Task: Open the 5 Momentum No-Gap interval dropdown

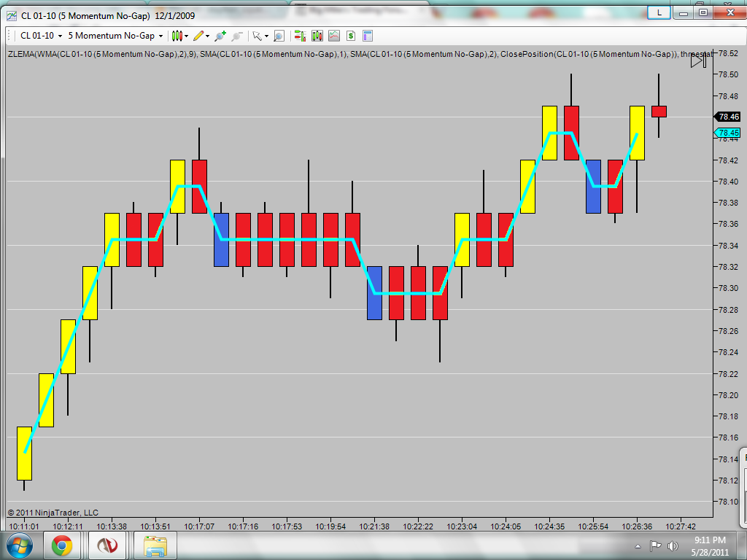Action: click(115, 36)
